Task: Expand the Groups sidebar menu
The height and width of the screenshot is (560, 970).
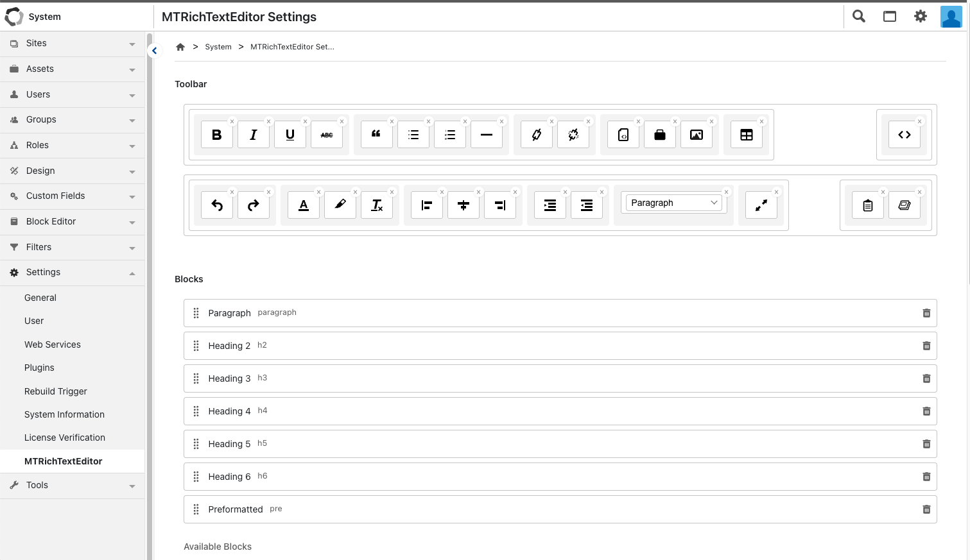Action: pos(73,120)
